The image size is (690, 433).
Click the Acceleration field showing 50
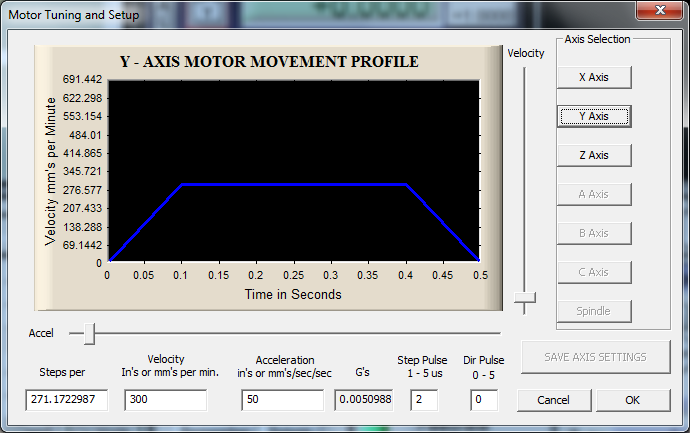coord(283,400)
